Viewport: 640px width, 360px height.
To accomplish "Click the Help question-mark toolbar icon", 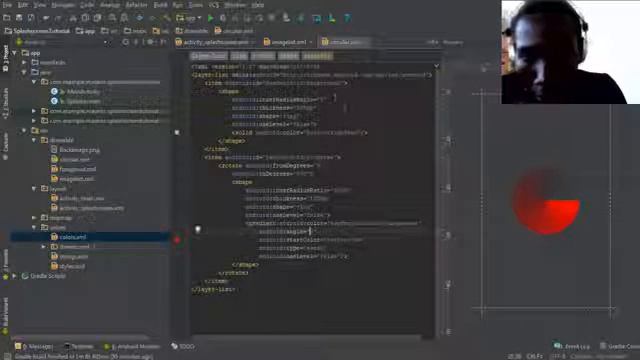I will (347, 18).
